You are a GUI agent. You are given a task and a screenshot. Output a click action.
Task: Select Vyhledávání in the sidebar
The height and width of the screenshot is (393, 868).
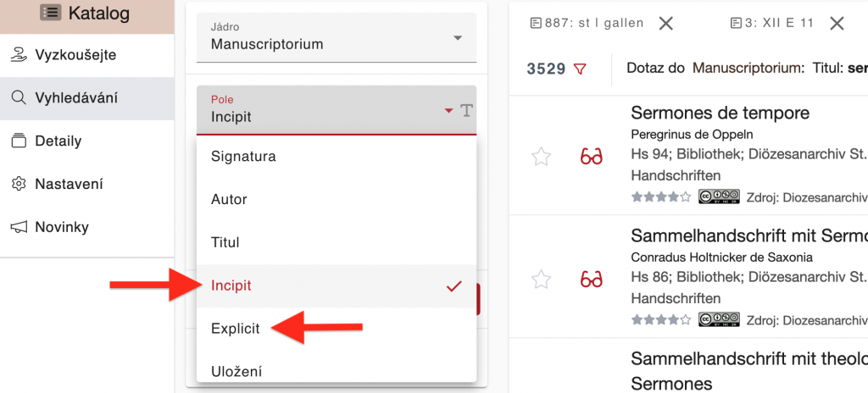(75, 98)
